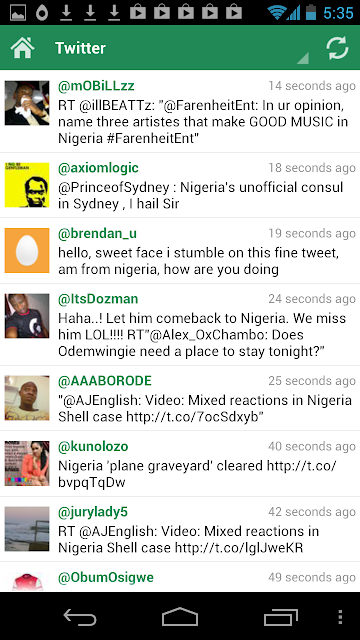Open the overflow menu dots

[x=340, y=617]
